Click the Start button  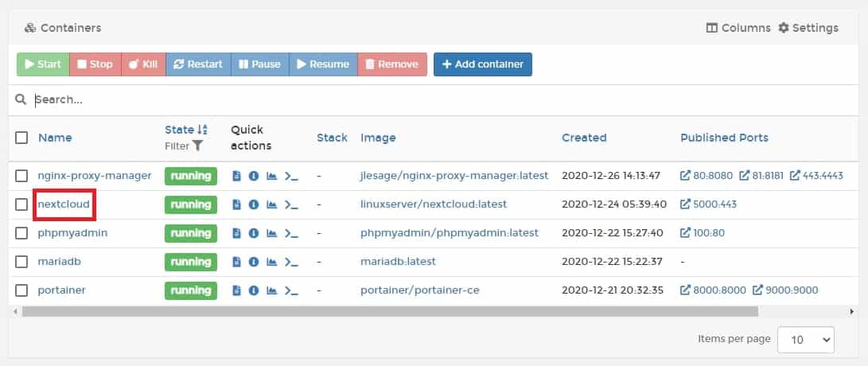pyautogui.click(x=43, y=64)
